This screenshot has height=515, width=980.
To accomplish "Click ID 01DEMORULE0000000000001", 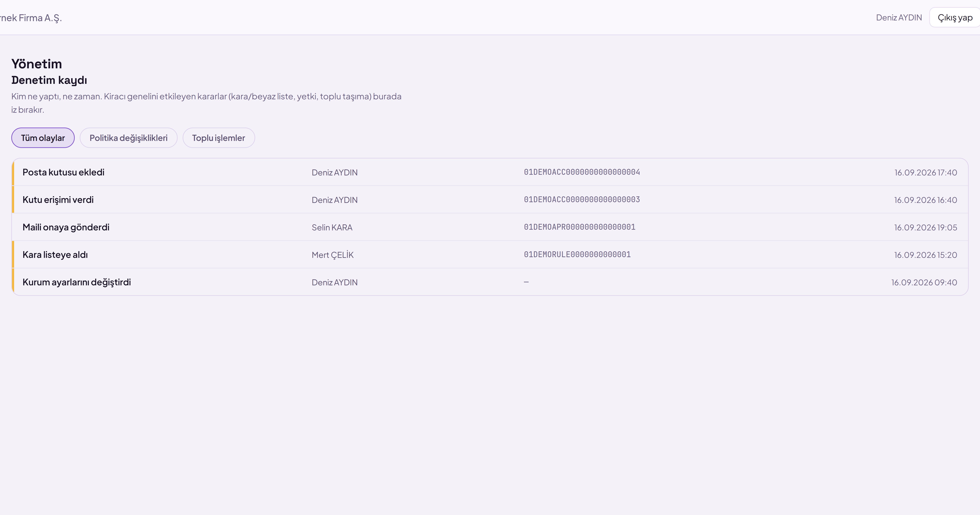I will pyautogui.click(x=577, y=254).
